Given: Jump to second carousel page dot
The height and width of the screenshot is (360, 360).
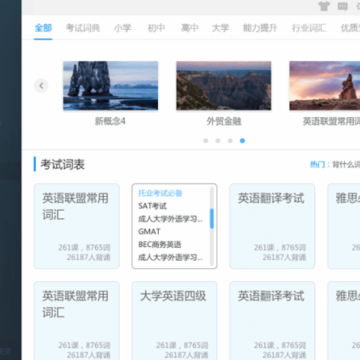Looking at the screenshot, I should (x=218, y=141).
